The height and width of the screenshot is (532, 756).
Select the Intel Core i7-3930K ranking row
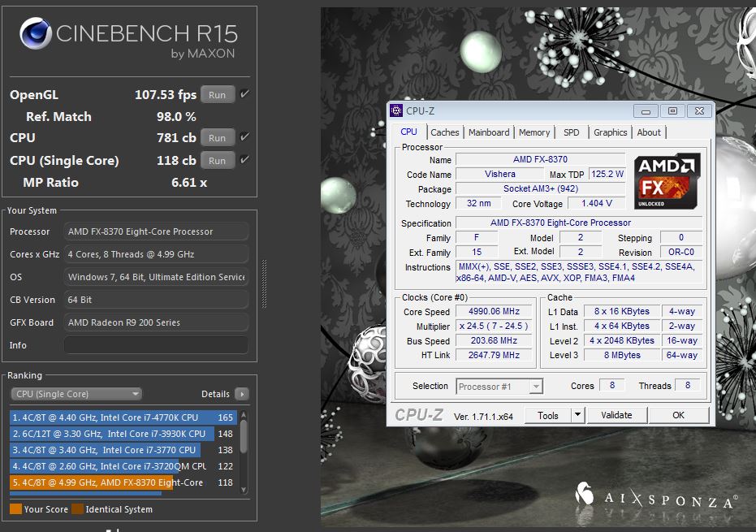point(123,434)
